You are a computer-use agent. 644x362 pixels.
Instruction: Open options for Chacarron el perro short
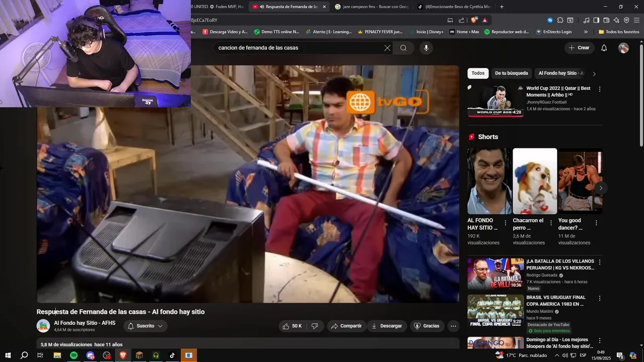[x=551, y=223]
